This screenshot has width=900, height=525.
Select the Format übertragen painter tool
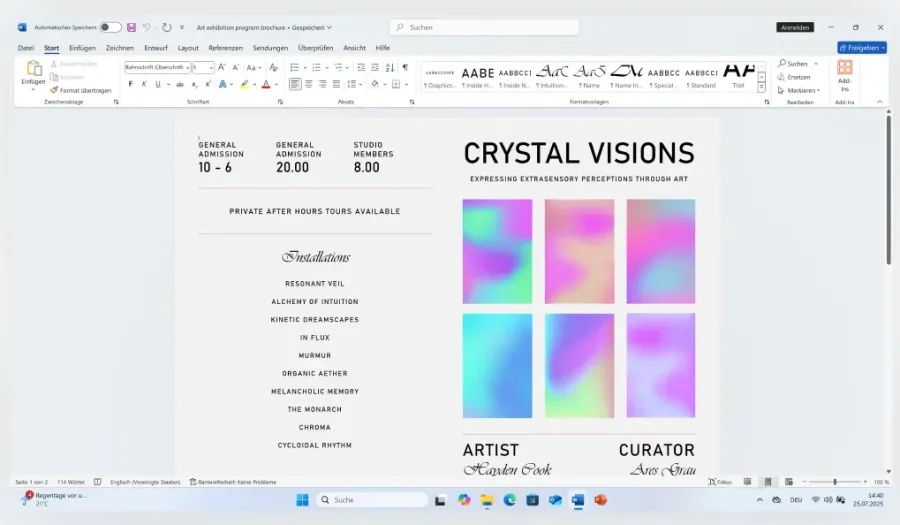click(80, 90)
